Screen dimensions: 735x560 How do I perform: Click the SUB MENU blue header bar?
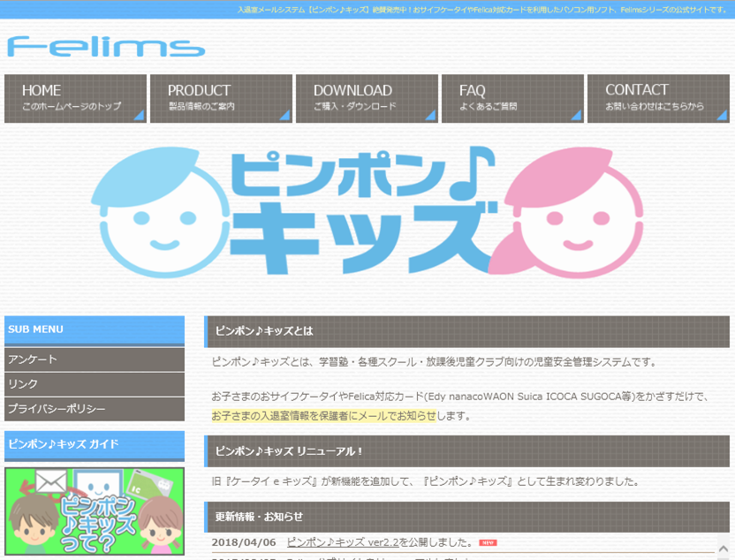pos(93,329)
